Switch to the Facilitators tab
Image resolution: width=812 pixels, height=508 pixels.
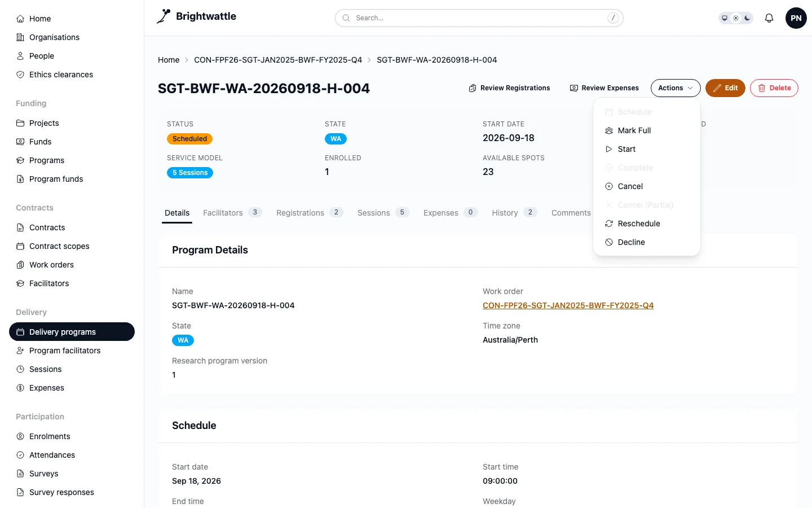232,213
